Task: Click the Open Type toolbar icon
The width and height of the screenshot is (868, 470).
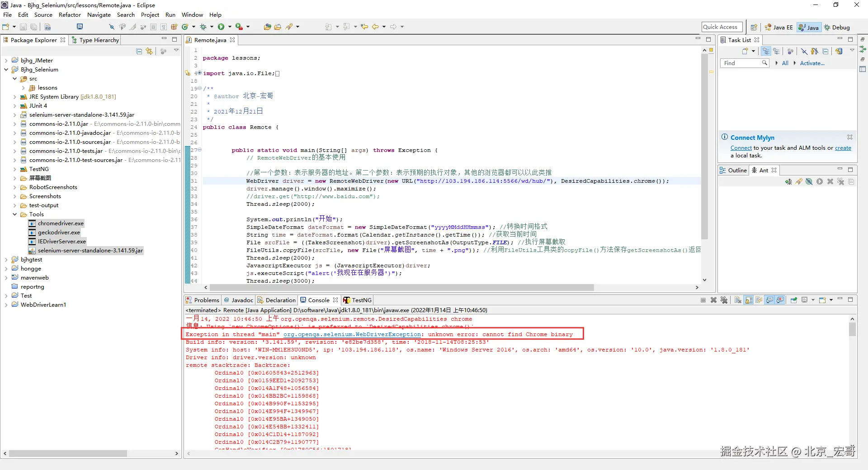Action: [x=267, y=27]
